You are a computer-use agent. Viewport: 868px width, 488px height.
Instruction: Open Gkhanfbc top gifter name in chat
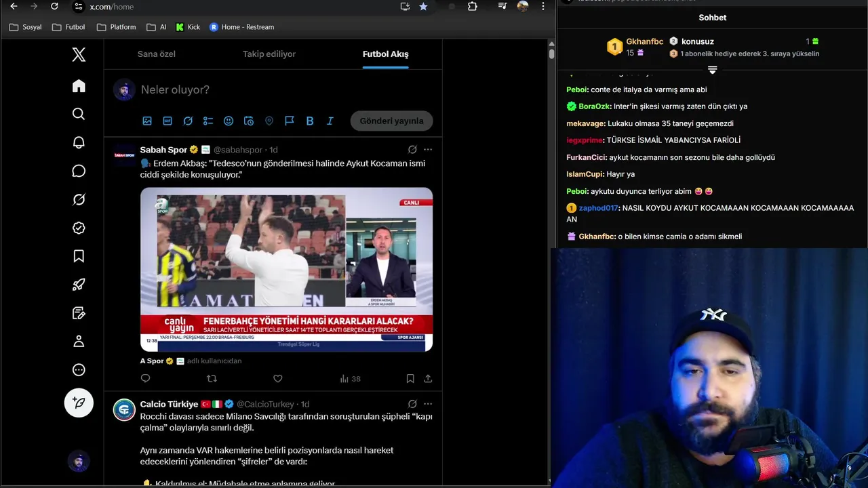[644, 41]
